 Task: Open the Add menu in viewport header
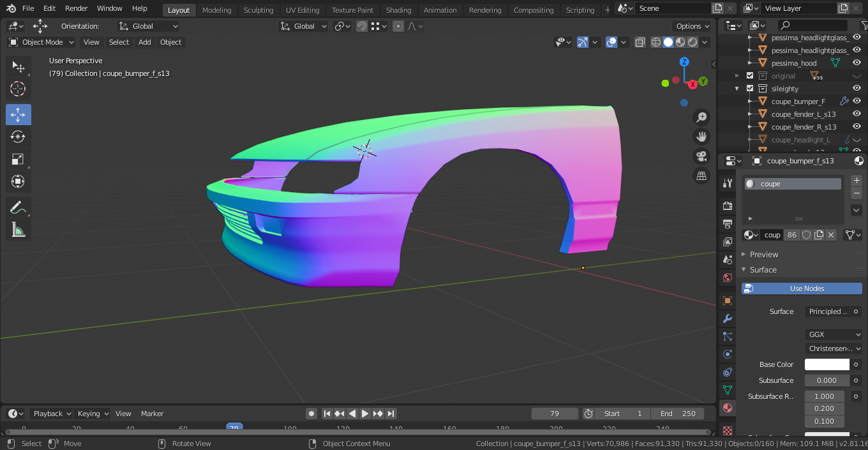click(145, 42)
